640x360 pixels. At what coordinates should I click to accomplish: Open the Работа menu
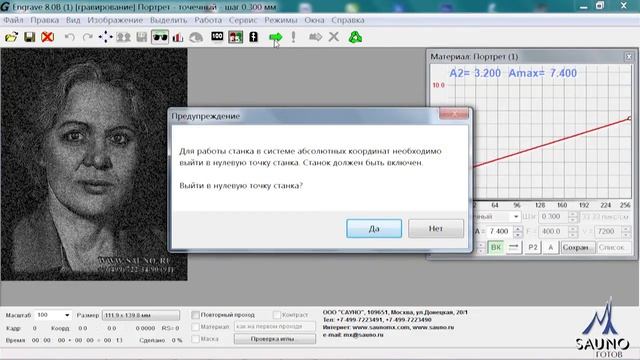[x=208, y=20]
